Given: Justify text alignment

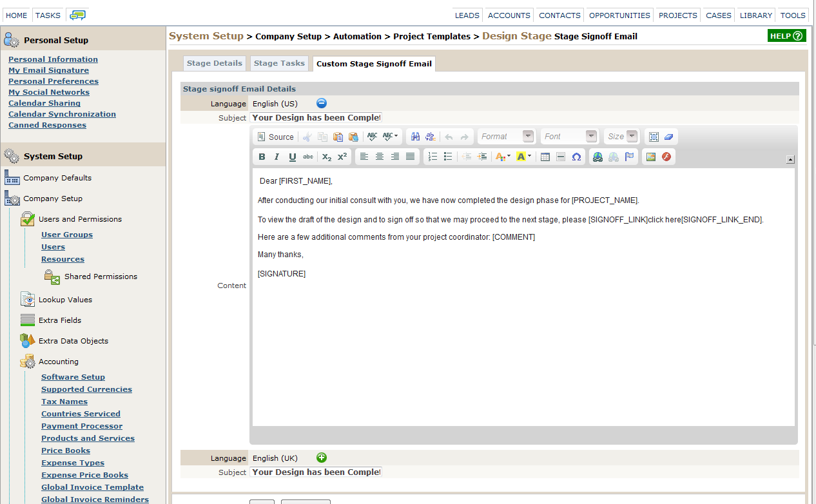Looking at the screenshot, I should coord(411,157).
